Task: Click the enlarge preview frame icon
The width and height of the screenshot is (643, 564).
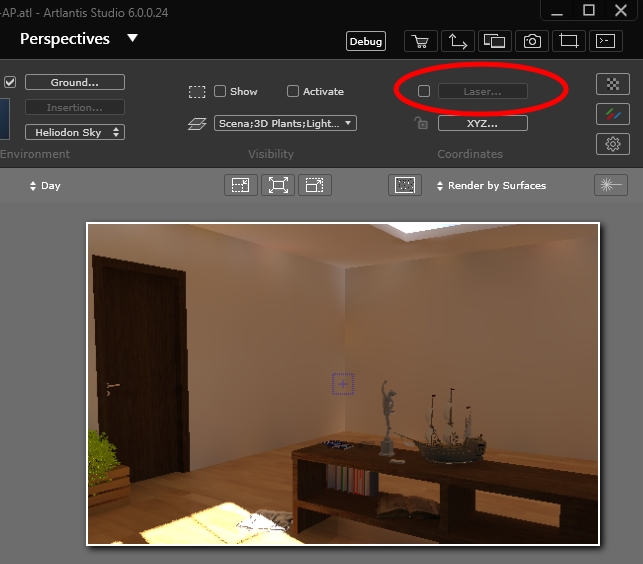Action: pos(315,185)
